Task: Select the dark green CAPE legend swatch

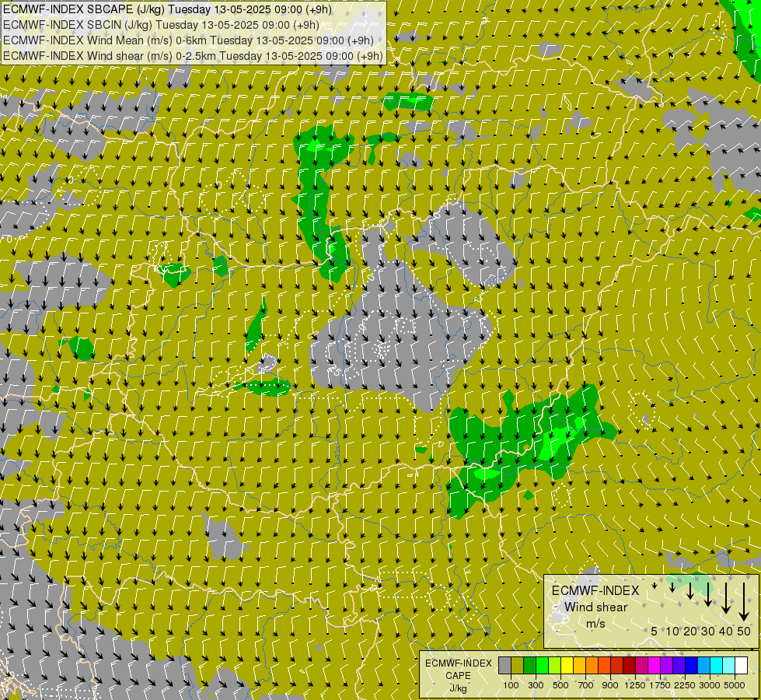Action: coord(530,665)
